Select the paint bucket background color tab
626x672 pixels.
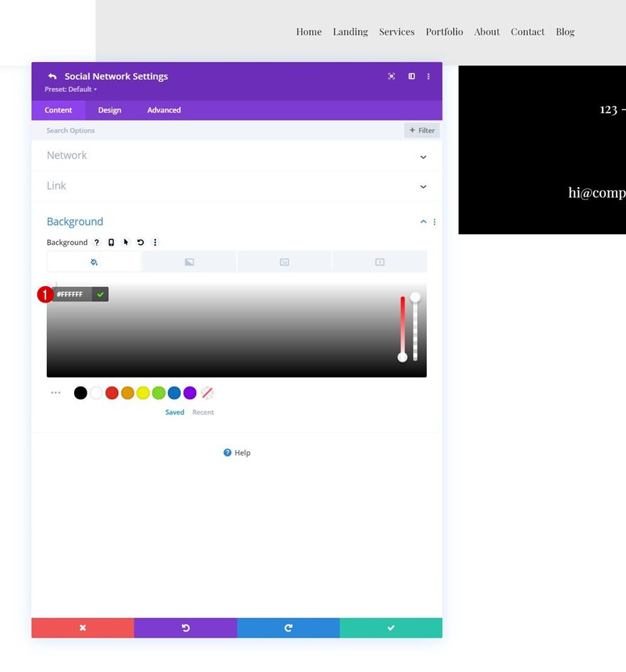click(94, 261)
